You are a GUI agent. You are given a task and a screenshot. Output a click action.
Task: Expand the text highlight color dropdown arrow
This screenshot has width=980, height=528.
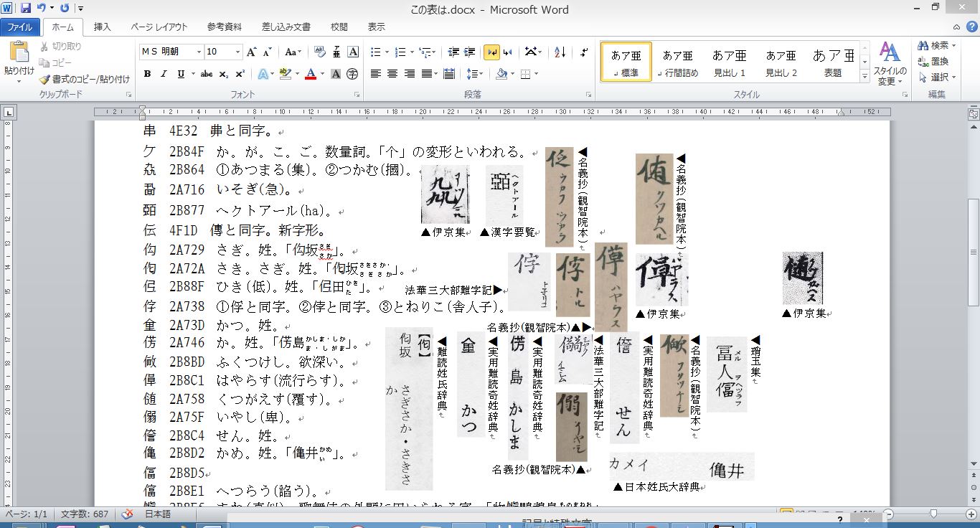click(x=296, y=74)
